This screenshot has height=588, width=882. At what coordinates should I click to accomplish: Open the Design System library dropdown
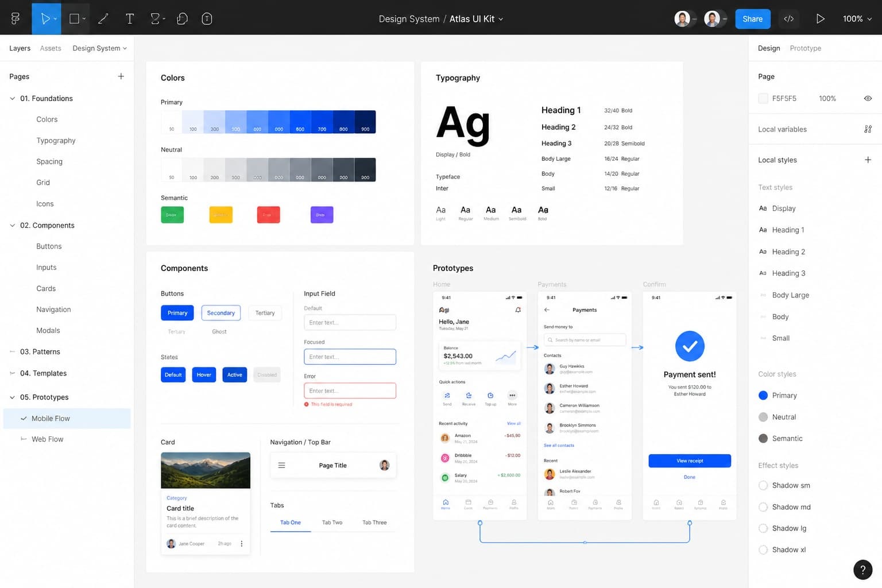[99, 48]
